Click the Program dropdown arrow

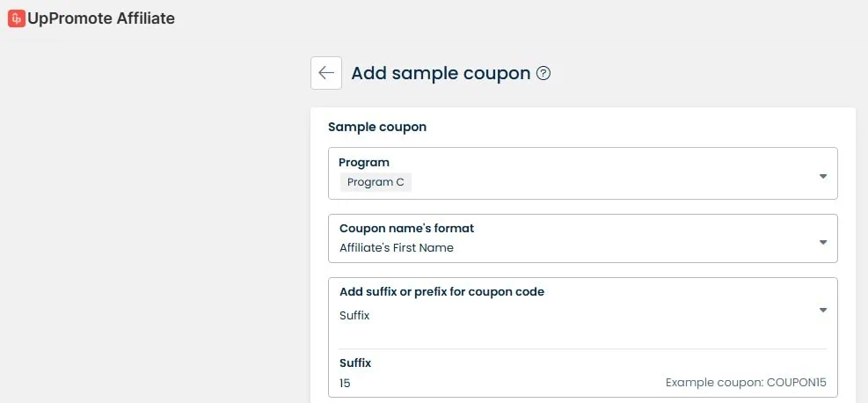823,176
